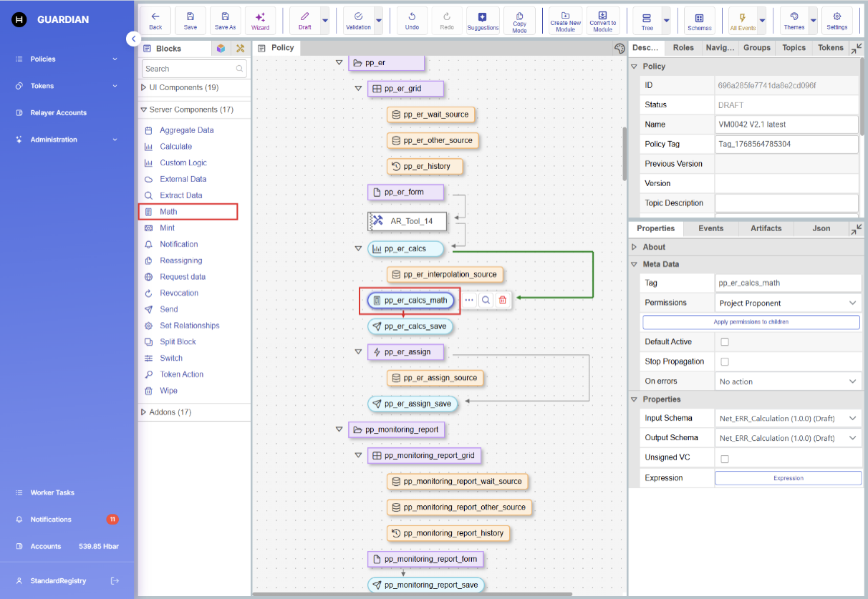Toggle the Stop Propagation checkbox
The height and width of the screenshot is (599, 868).
click(725, 361)
